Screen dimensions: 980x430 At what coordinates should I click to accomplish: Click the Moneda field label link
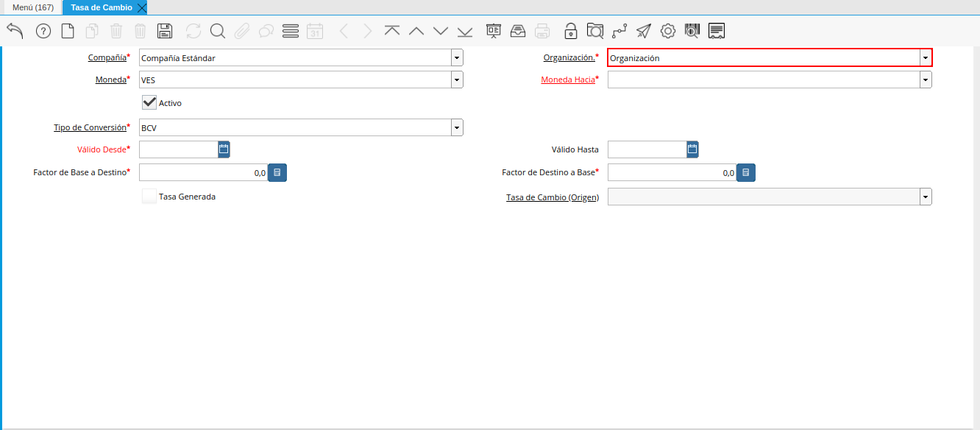pyautogui.click(x=111, y=80)
